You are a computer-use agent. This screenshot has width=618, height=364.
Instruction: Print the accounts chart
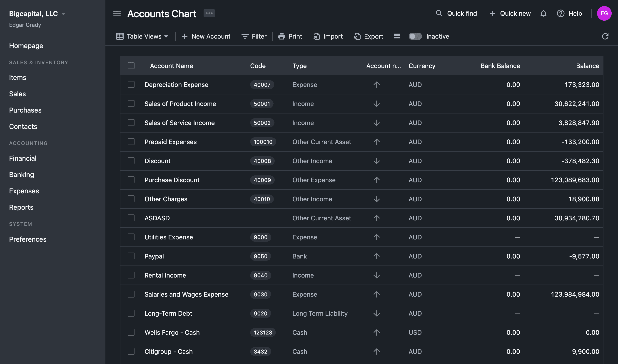click(290, 36)
